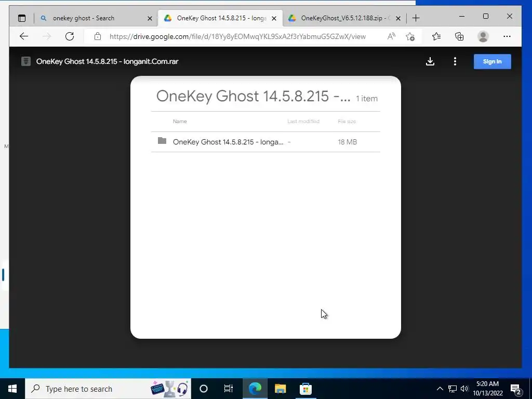This screenshot has height=399, width=532.
Task: Open a new browser tab
Action: [416, 18]
